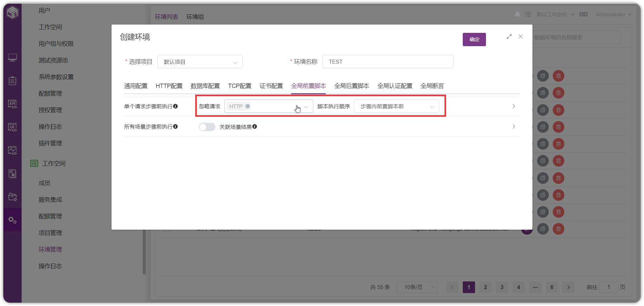644x306 pixels.
Task: Open the UI testing sidebar icon
Action: click(x=13, y=127)
